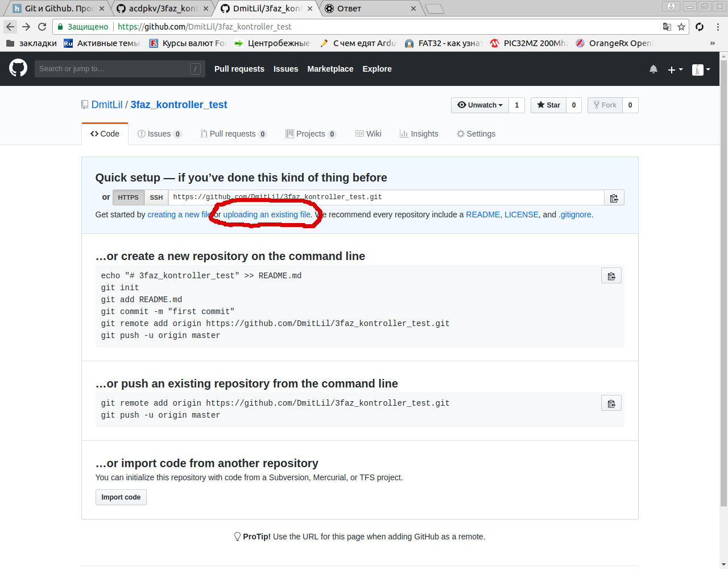Screen dimensions: 728x569
Task: Follow the creating a new file link
Action: [x=179, y=215]
